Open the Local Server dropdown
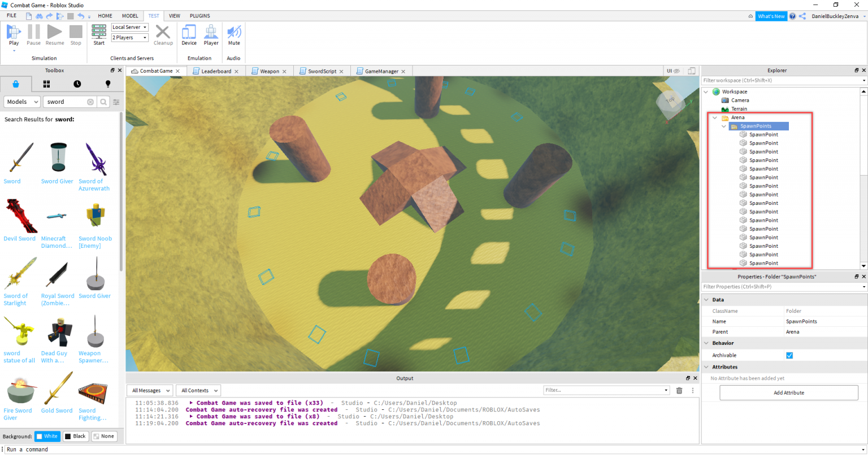Image resolution: width=868 pixels, height=455 pixels. (129, 27)
